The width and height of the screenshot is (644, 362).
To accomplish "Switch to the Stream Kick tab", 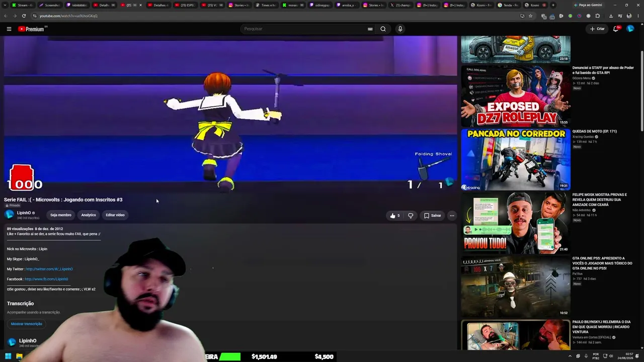I will [x=23, y=5].
